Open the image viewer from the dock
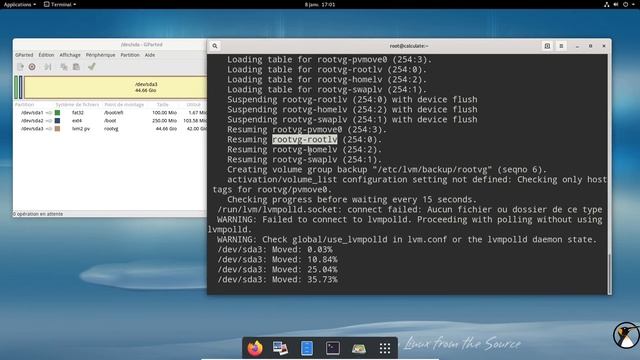640x360 pixels. pyautogui.click(x=280, y=348)
